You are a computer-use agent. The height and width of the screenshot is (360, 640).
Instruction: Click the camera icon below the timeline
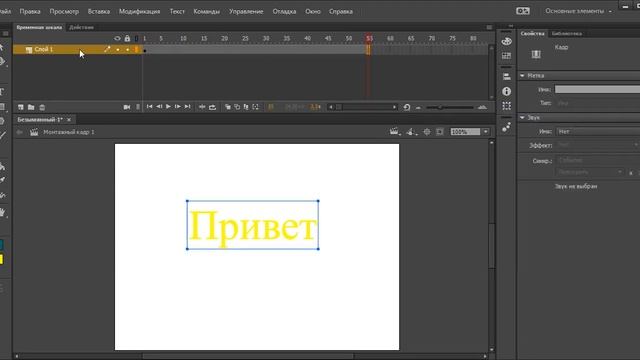tap(127, 107)
